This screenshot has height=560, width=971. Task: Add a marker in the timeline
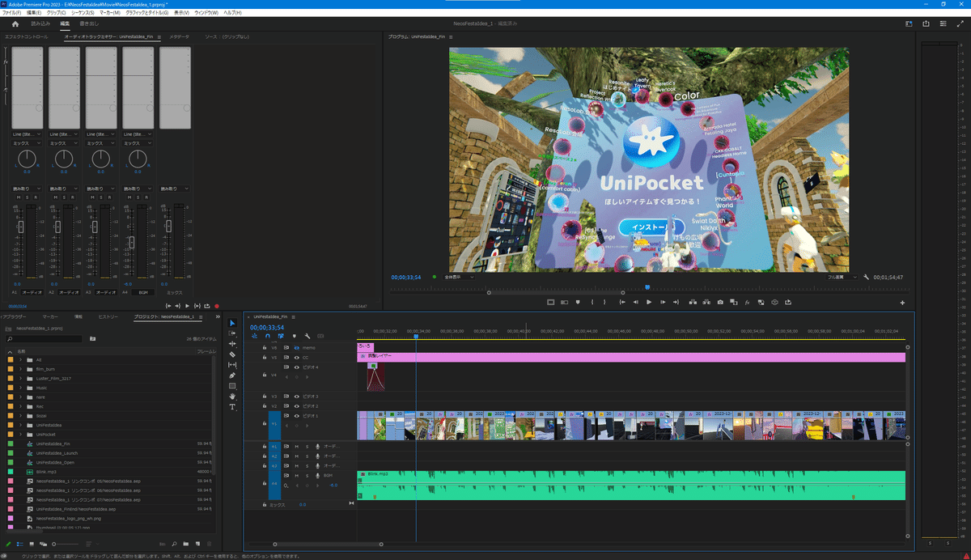pyautogui.click(x=295, y=336)
